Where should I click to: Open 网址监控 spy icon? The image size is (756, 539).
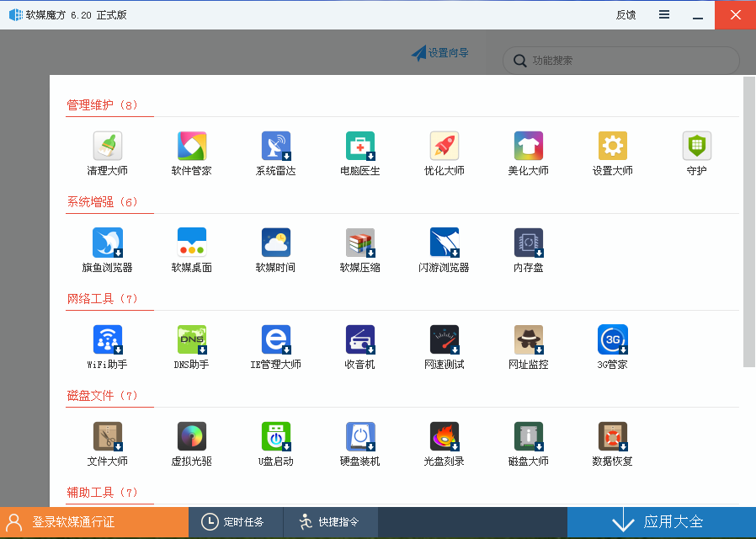coord(529,348)
